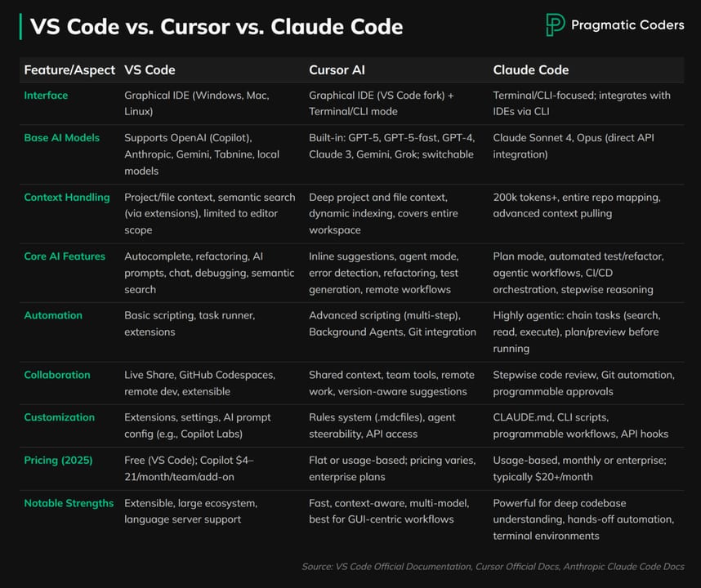Click the cell 'Graphical IDE (Windows, Mac, Linux)'
The image size is (701, 588).
point(197,103)
